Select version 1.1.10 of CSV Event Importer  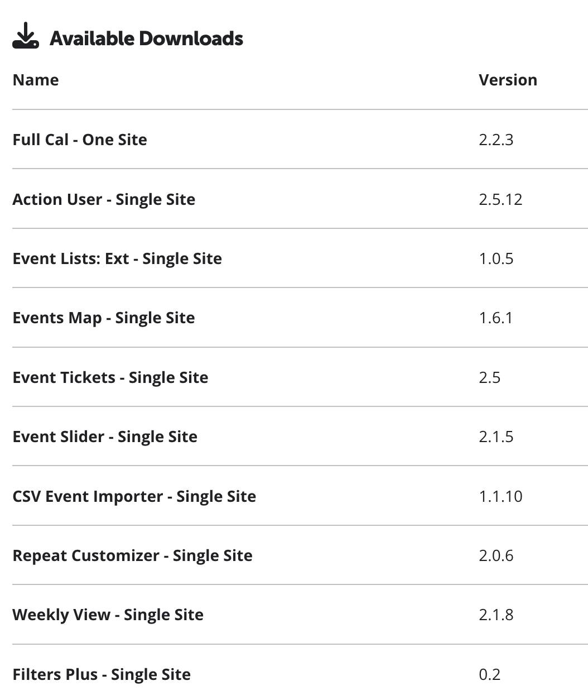[500, 496]
